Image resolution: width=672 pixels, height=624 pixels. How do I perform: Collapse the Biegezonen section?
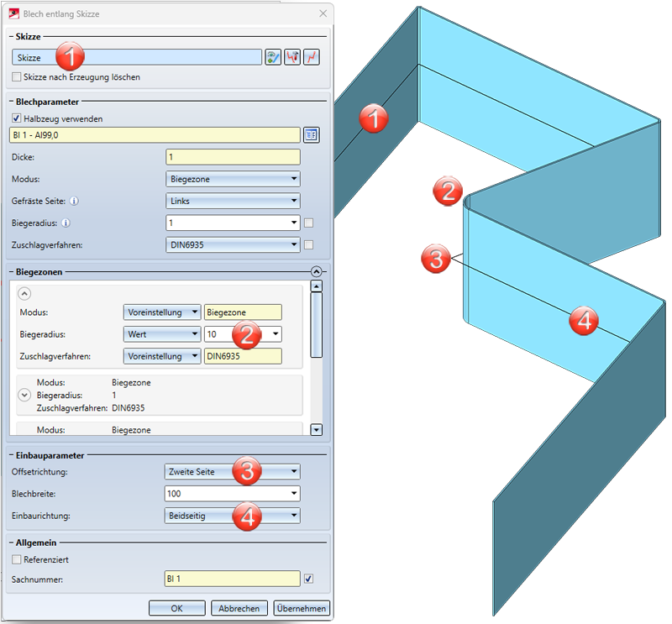(x=317, y=272)
